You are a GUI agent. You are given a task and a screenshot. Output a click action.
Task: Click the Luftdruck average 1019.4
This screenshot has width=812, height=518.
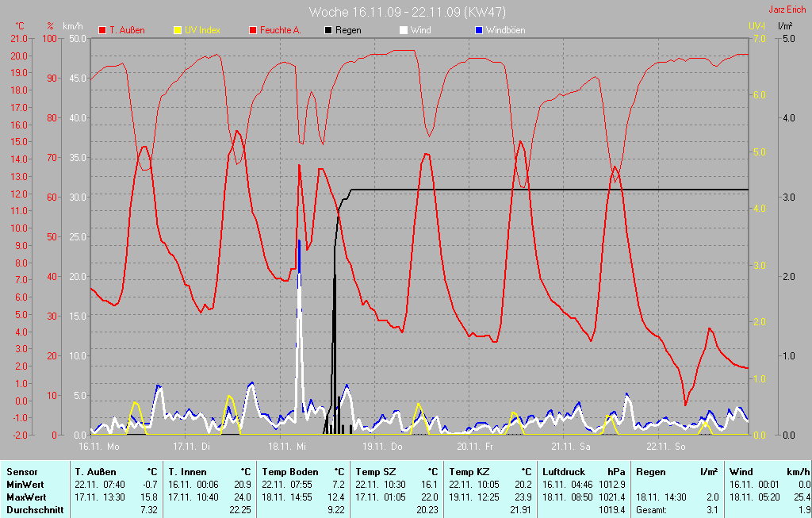613,510
